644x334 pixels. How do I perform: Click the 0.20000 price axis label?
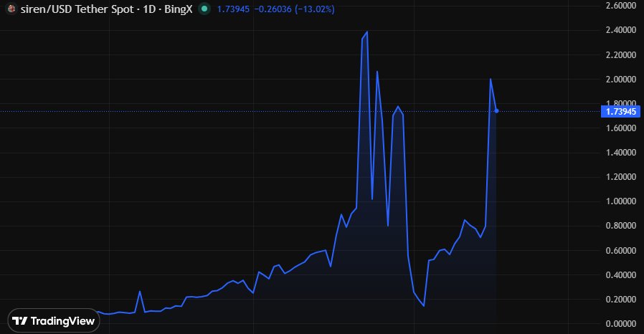click(x=620, y=299)
